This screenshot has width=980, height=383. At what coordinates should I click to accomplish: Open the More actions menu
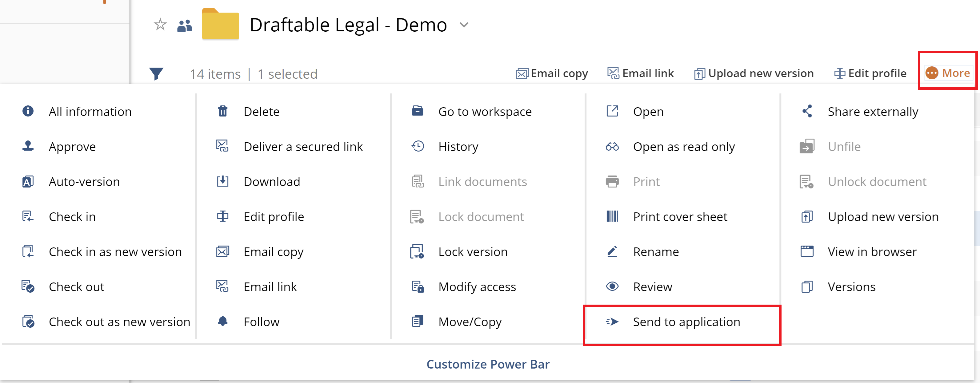947,73
